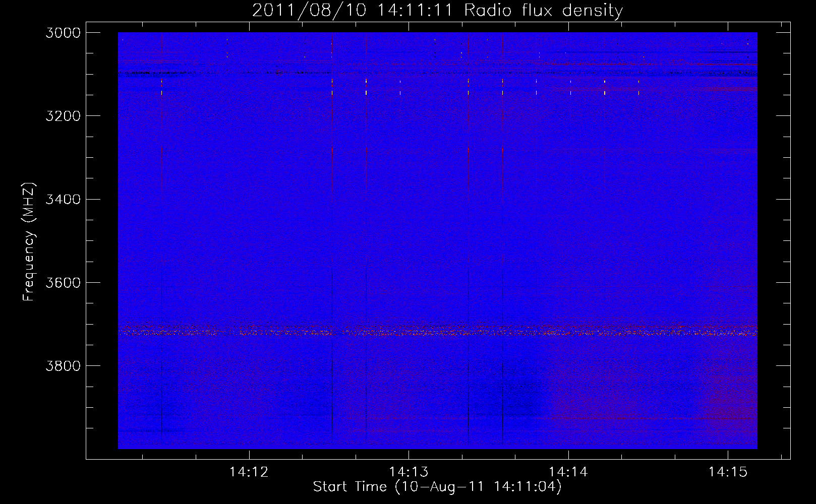Click the 14:13 time tick label

(x=409, y=472)
